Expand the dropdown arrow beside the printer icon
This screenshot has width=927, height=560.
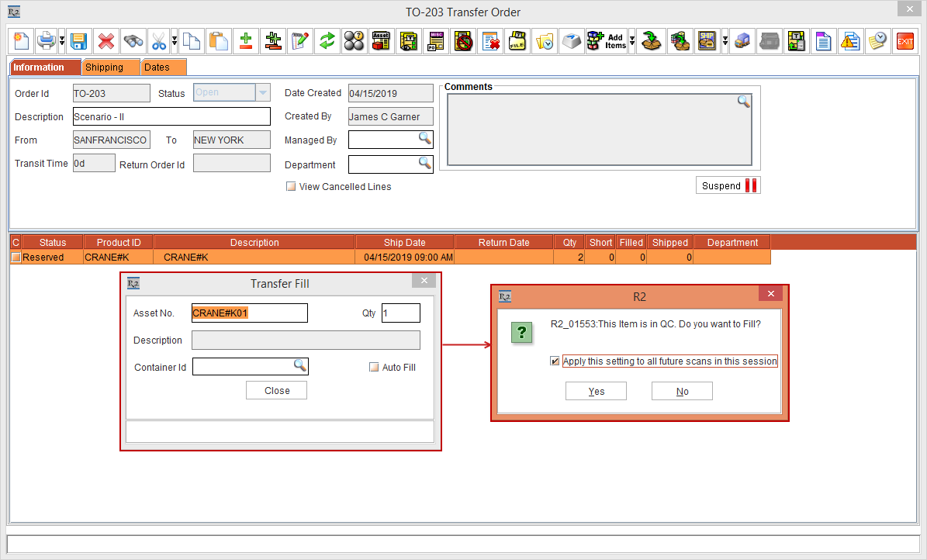(x=61, y=41)
